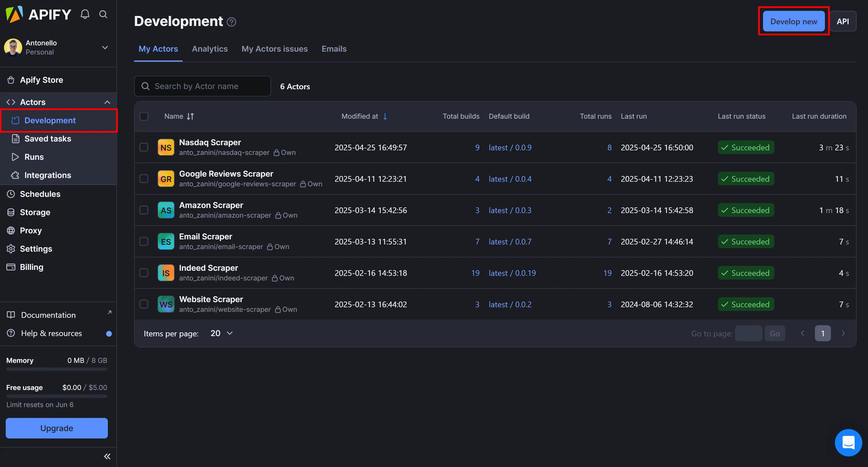This screenshot has height=467, width=868.
Task: Select all actors checkbox in header
Action: pyautogui.click(x=144, y=116)
